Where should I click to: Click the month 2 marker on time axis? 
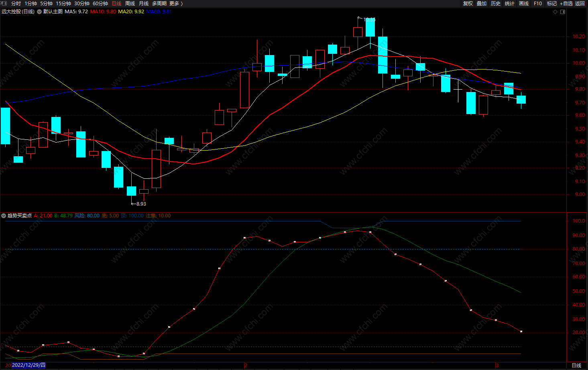tap(246, 365)
